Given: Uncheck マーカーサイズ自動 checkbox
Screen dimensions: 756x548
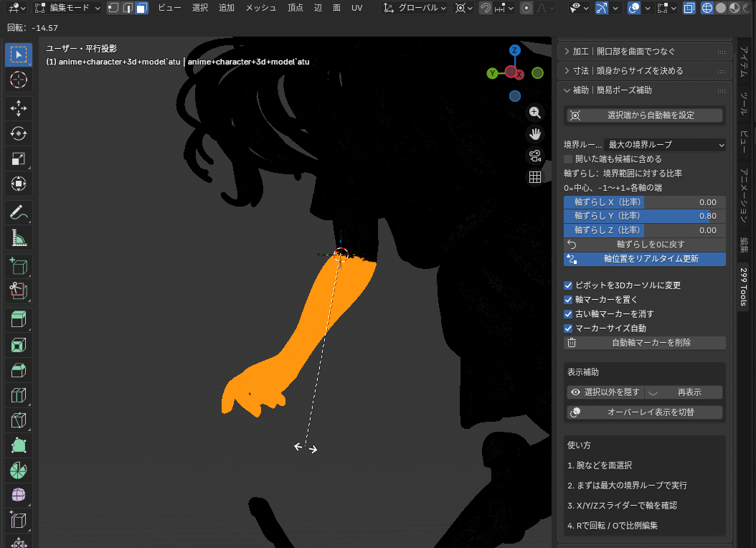Looking at the screenshot, I should point(568,329).
